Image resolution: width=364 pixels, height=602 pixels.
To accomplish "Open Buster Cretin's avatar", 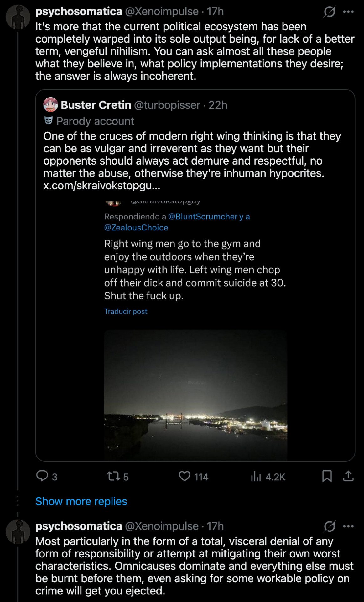I will pyautogui.click(x=51, y=105).
